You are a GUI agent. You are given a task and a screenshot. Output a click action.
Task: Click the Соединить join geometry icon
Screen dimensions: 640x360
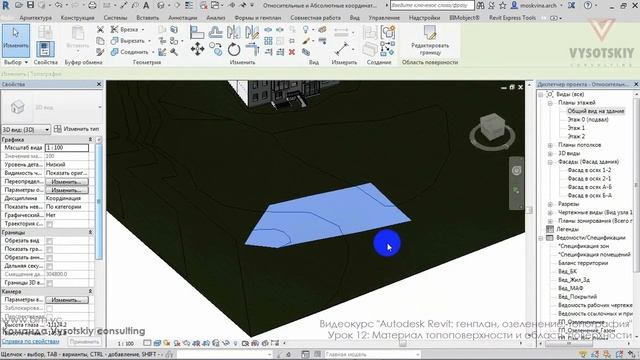click(x=115, y=52)
